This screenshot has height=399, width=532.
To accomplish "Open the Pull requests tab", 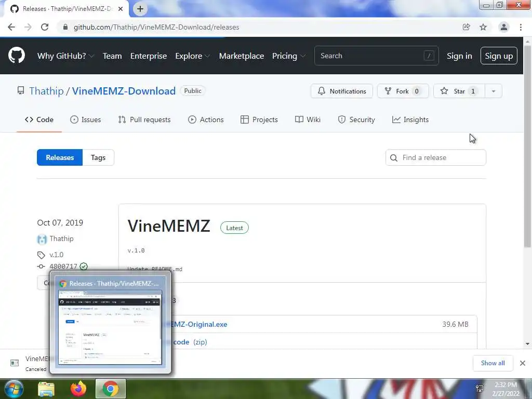I will (144, 119).
